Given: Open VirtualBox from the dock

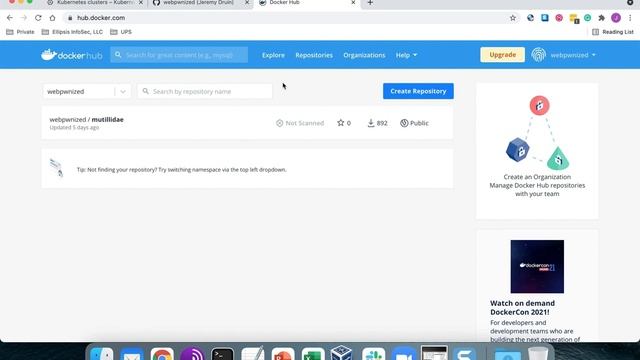Looking at the screenshot, I should click(x=342, y=353).
